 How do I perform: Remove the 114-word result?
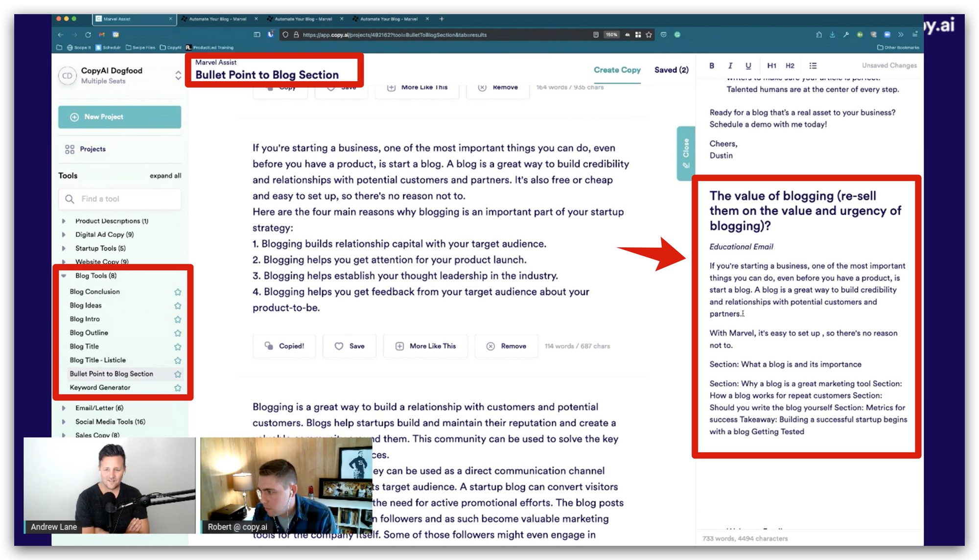pyautogui.click(x=506, y=346)
